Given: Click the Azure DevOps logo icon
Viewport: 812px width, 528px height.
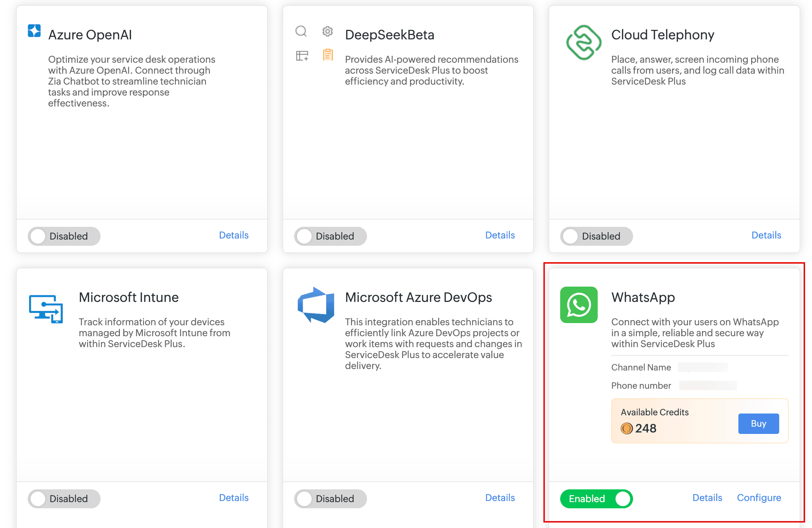Looking at the screenshot, I should 316,305.
